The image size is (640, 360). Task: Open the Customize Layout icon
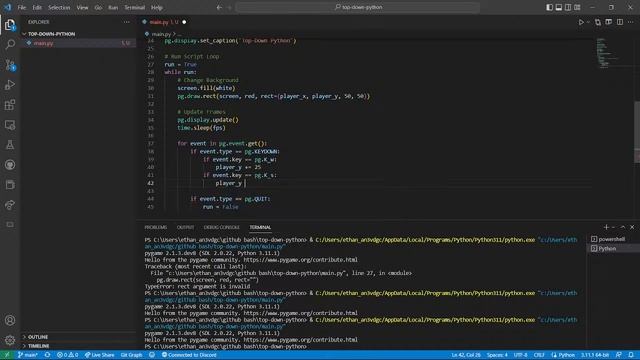tap(578, 7)
